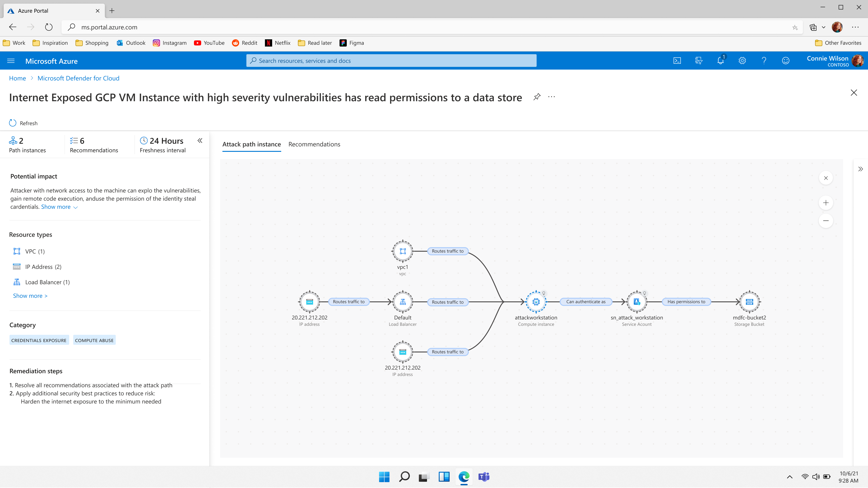Select the mdfc-bucket2 storage bucket node

point(749,302)
